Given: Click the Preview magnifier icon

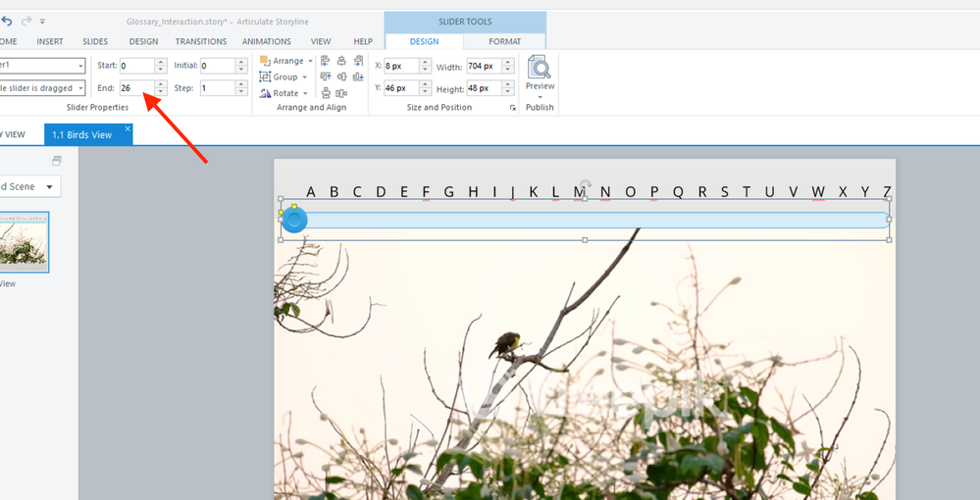Looking at the screenshot, I should tap(540, 68).
